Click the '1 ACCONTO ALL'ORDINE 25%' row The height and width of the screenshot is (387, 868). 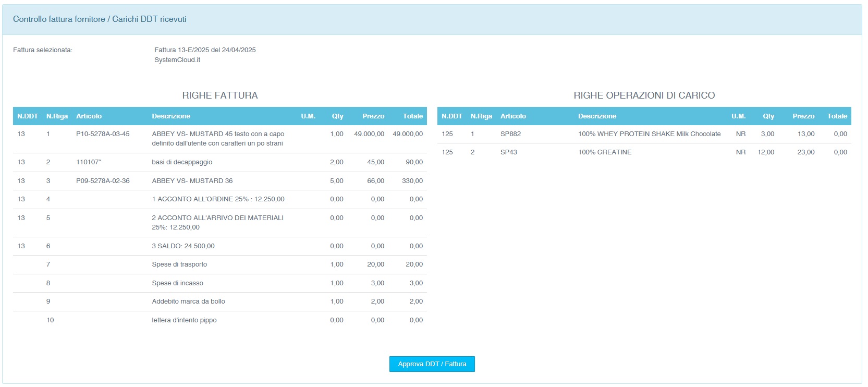point(218,199)
